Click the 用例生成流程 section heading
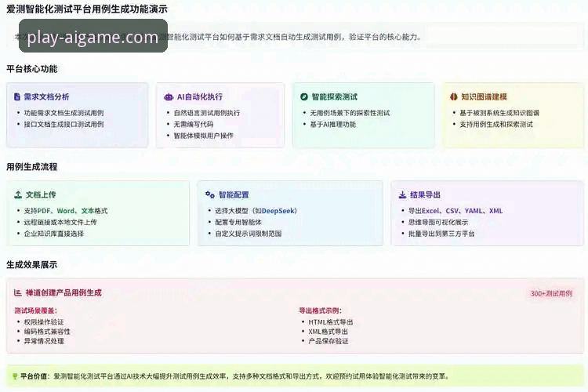588x392 pixels. [32, 167]
